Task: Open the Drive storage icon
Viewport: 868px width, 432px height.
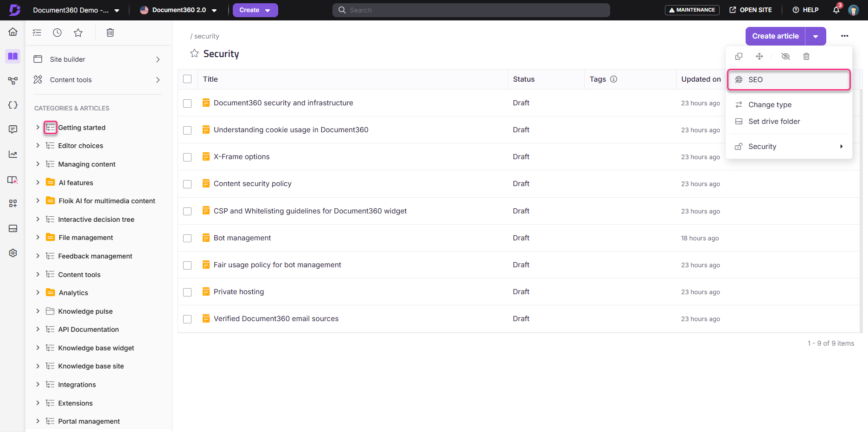Action: (13, 228)
